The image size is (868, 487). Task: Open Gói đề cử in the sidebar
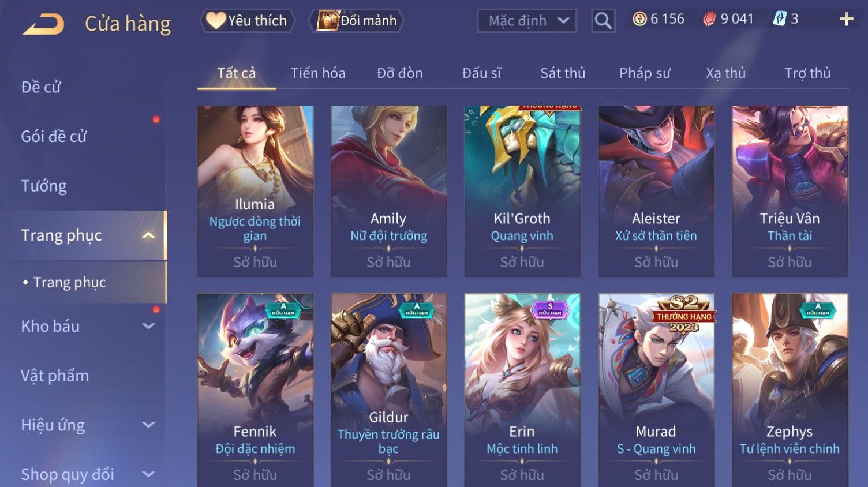click(54, 136)
